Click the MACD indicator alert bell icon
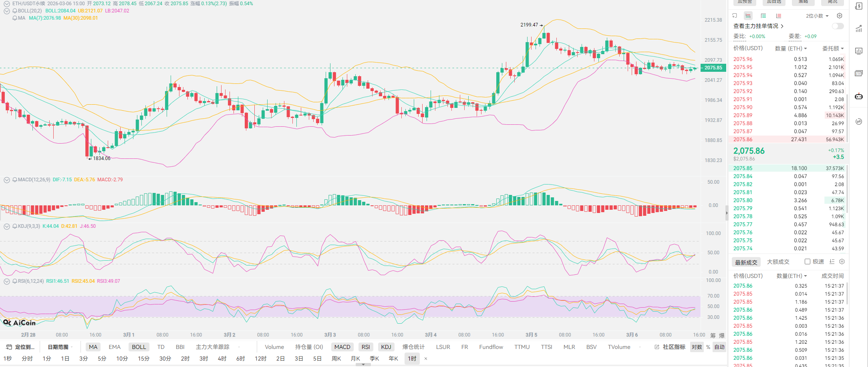868x367 pixels. click(x=15, y=180)
